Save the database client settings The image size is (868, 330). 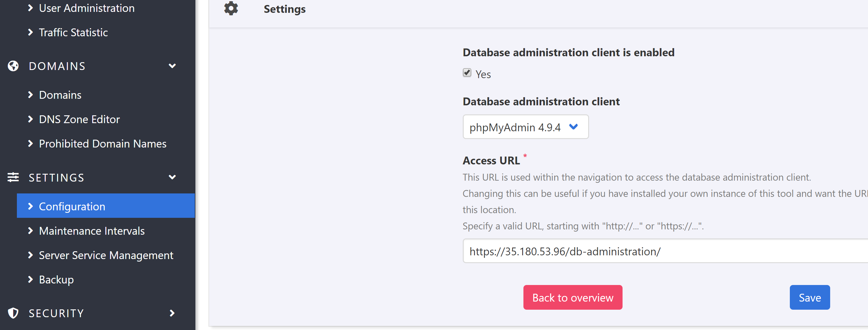click(809, 297)
